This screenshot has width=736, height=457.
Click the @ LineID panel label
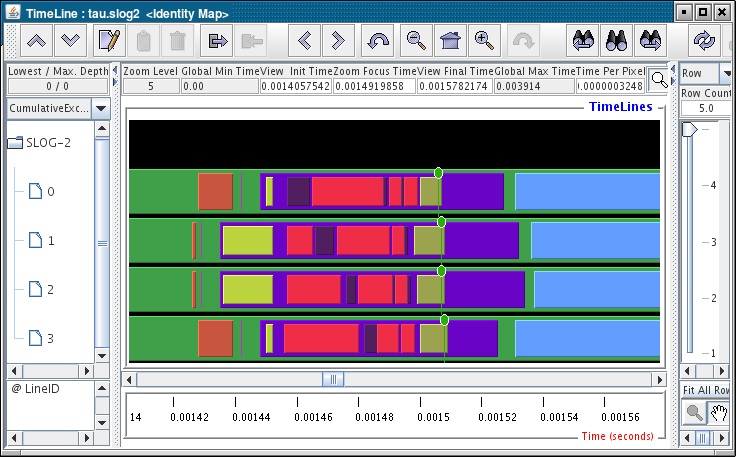tap(35, 388)
